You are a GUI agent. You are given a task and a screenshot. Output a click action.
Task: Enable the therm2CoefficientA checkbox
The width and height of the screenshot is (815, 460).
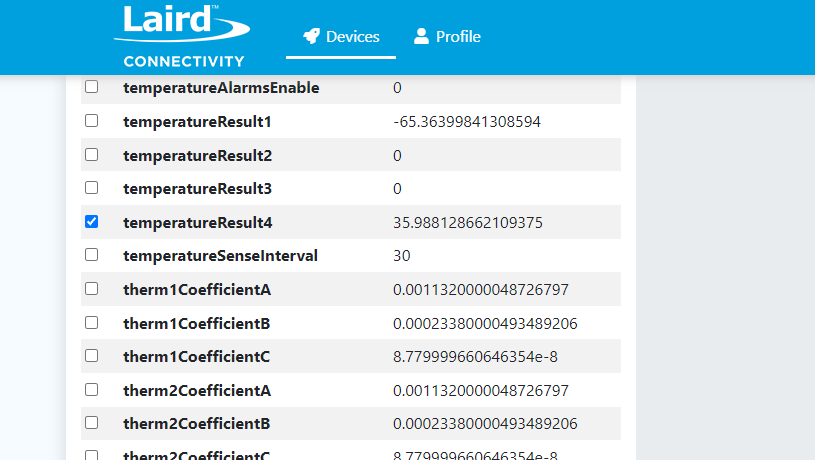pyautogui.click(x=92, y=389)
